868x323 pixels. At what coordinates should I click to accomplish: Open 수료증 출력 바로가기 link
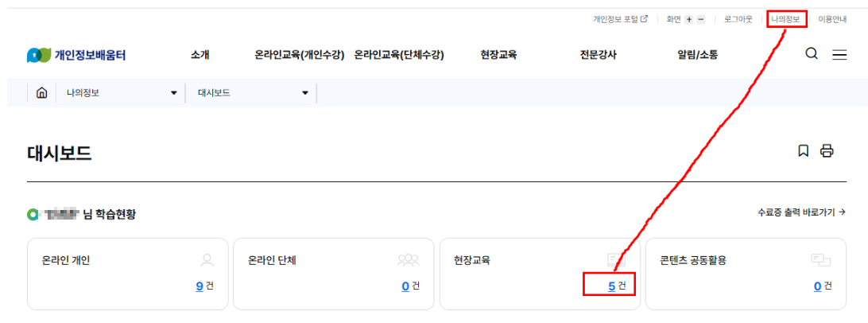click(800, 212)
